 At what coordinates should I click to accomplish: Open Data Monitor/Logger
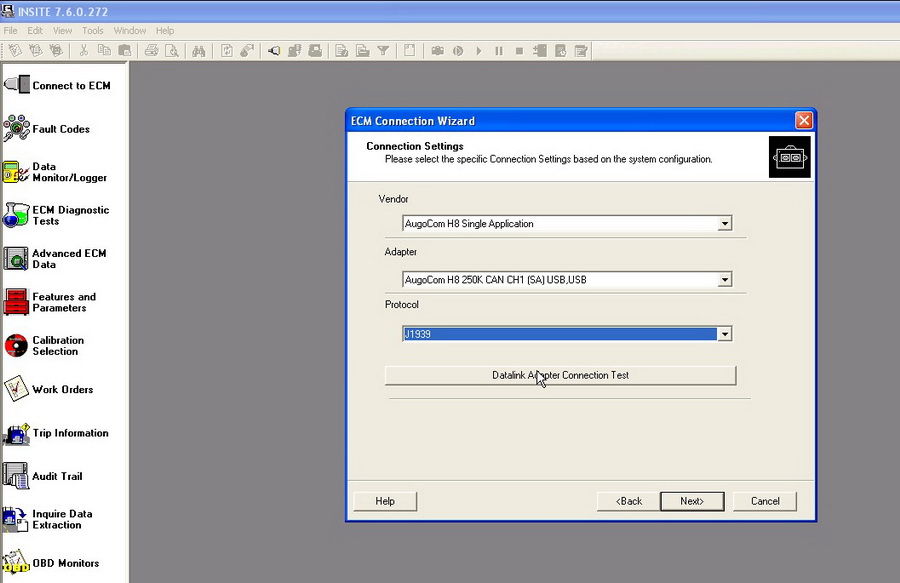[x=55, y=172]
